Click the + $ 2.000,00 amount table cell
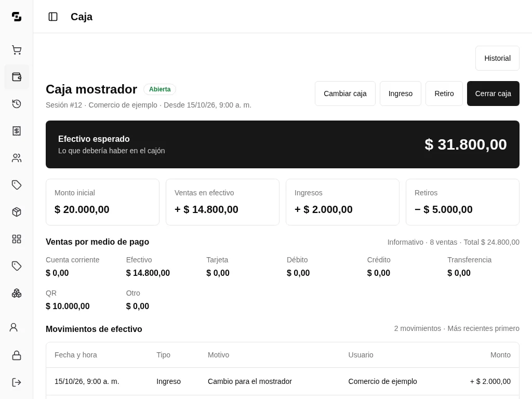 (490, 381)
